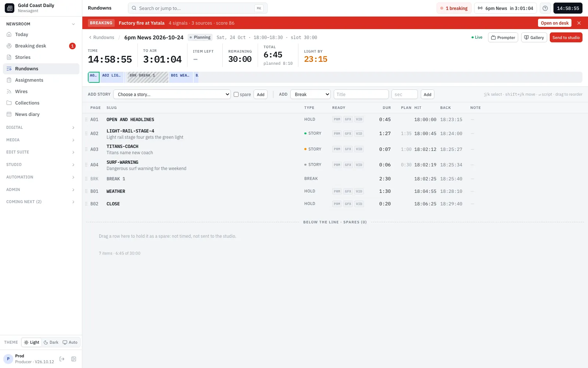Expand the EDIT SUITE section
588x368 pixels.
tap(40, 152)
